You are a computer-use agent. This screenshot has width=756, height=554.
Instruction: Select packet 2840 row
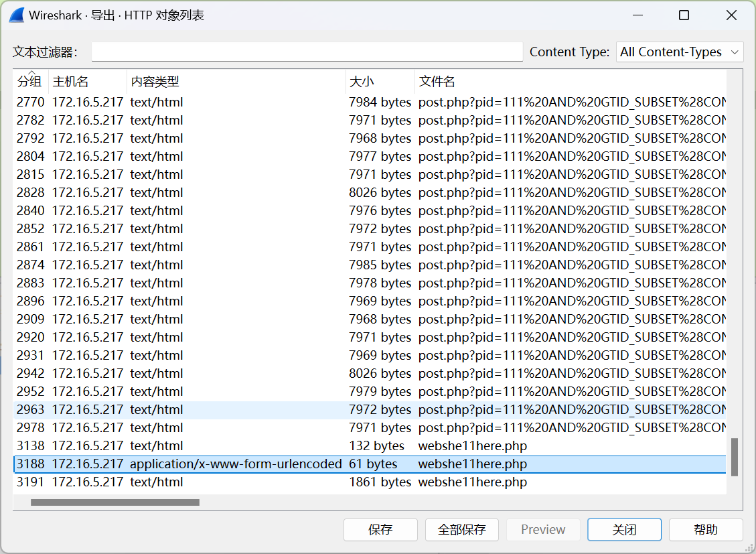tap(370, 211)
